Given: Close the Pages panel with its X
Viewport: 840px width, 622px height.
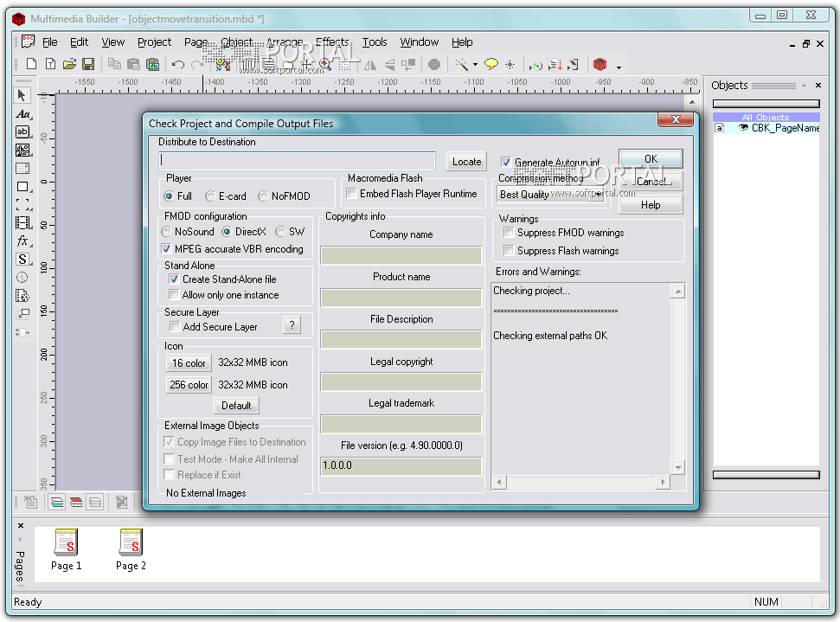Looking at the screenshot, I should (x=21, y=525).
